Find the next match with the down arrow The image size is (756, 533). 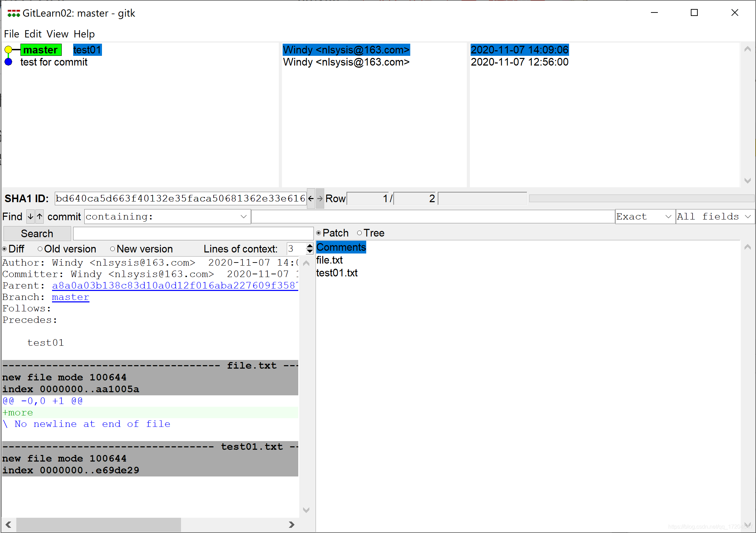[x=31, y=217]
